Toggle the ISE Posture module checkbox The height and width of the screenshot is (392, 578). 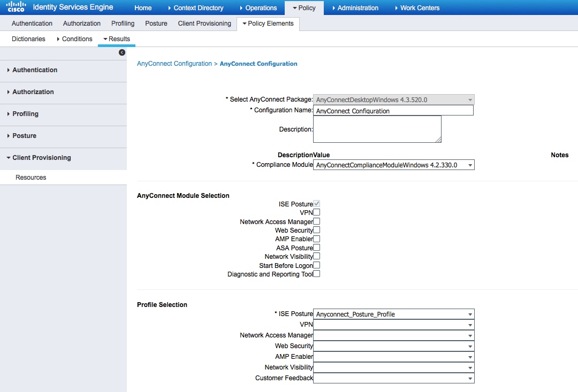[317, 203]
